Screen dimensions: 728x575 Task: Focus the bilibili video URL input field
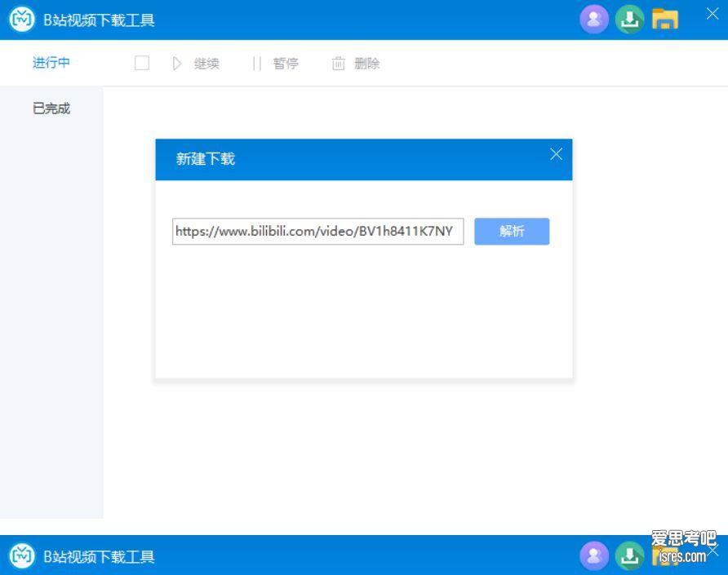point(317,231)
